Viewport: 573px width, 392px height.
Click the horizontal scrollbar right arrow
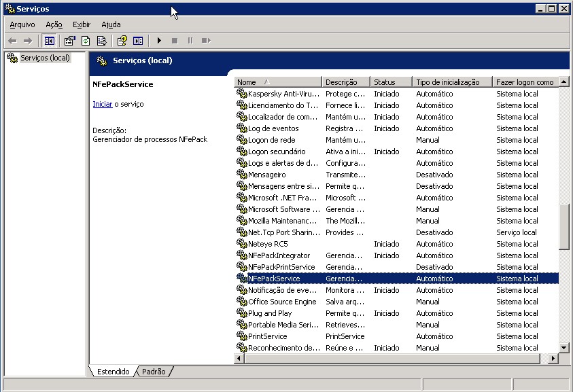click(553, 358)
